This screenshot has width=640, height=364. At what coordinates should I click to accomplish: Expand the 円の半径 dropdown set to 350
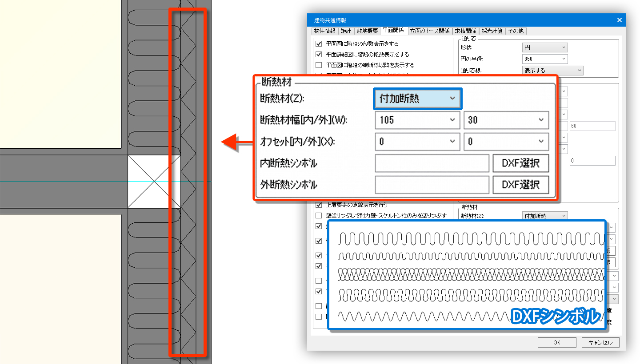[545, 59]
